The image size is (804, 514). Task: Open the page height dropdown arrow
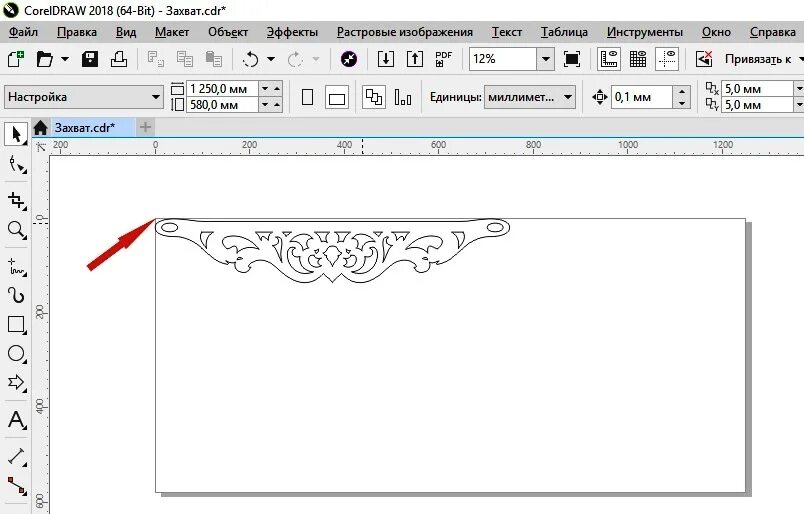point(265,105)
